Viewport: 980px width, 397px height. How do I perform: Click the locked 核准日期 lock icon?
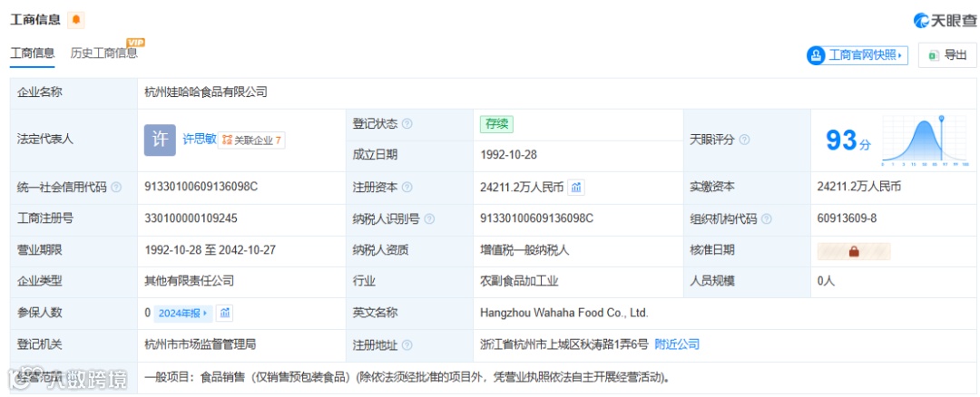click(x=854, y=251)
